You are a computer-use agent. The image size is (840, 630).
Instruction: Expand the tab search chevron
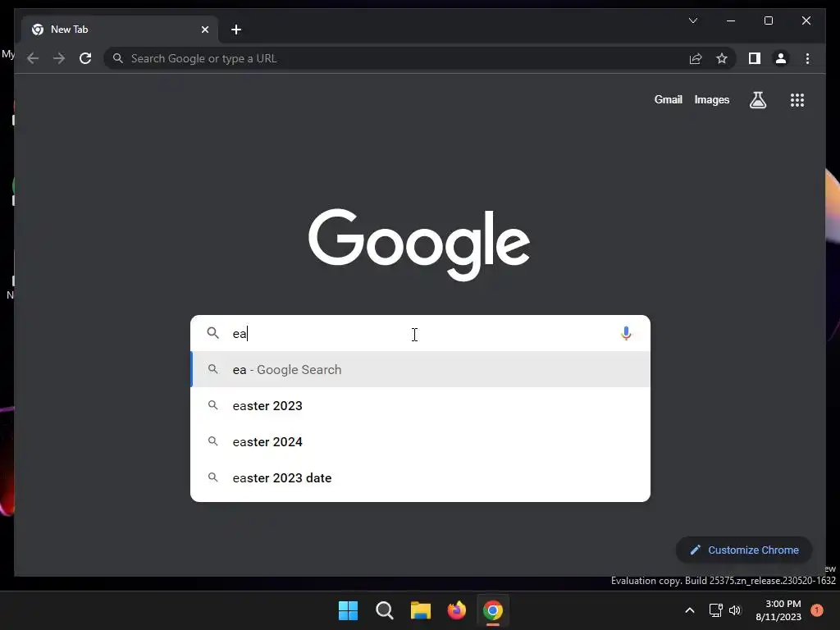[x=692, y=21]
